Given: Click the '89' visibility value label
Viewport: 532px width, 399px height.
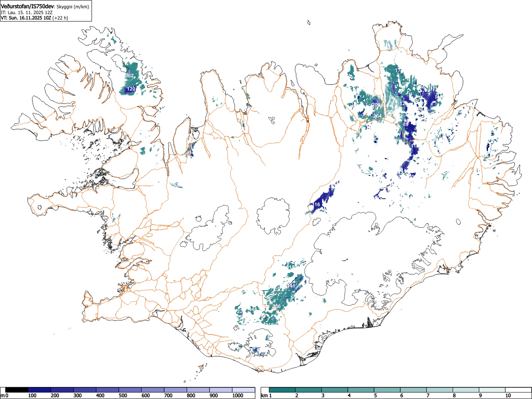Looking at the screenshot, I should (x=406, y=124).
